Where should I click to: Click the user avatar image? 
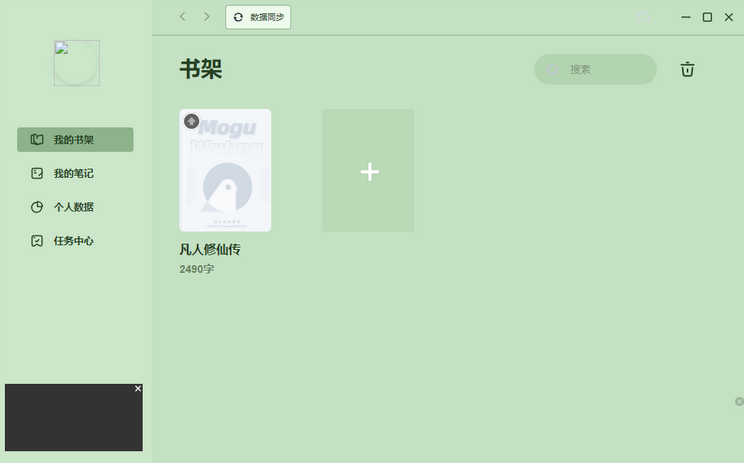(77, 63)
